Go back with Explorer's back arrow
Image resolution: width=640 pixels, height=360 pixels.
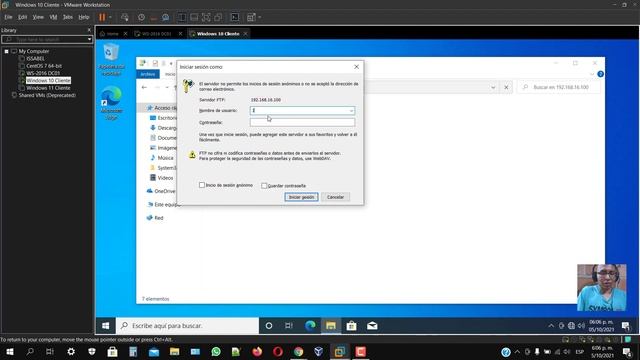(144, 87)
